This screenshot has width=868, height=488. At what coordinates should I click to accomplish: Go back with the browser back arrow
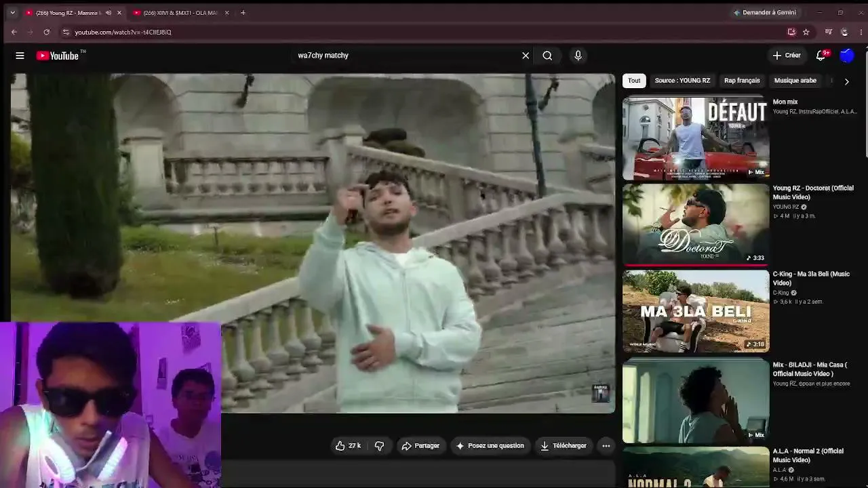14,32
